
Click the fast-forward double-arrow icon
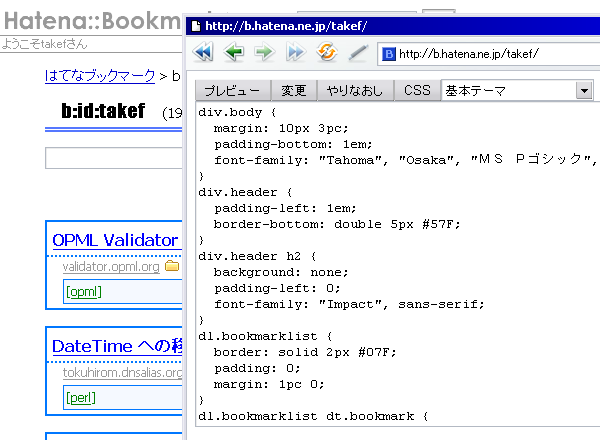(295, 52)
